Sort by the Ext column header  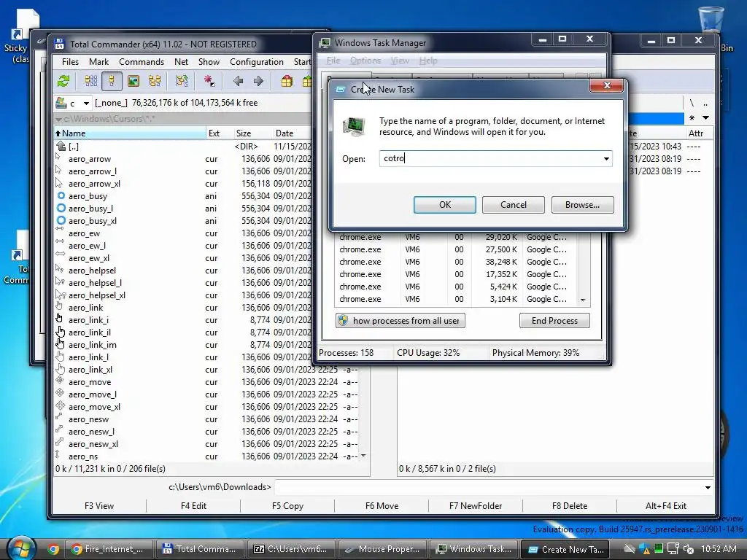click(219, 133)
